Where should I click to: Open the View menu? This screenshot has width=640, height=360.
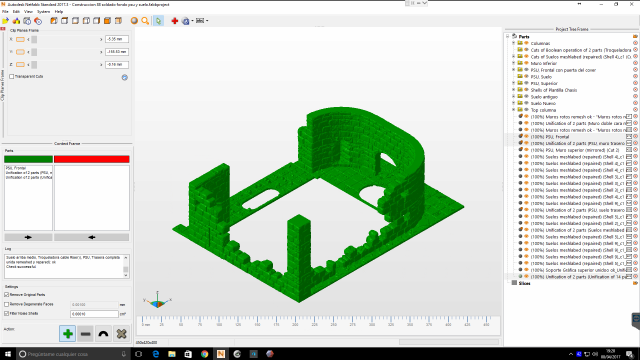tap(28, 12)
